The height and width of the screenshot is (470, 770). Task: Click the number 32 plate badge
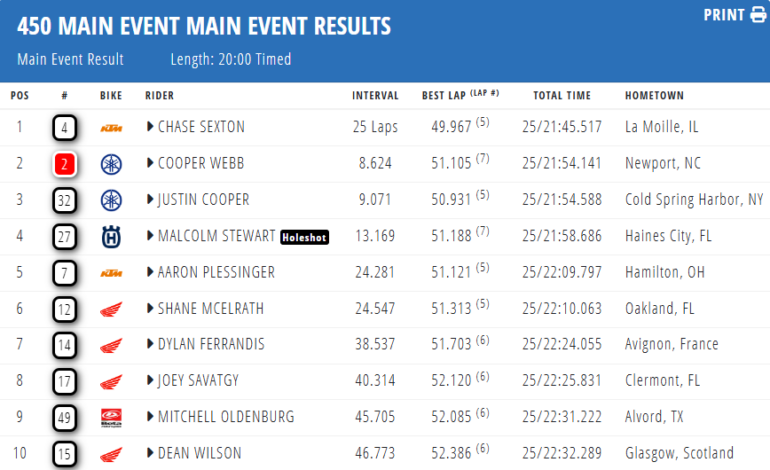[x=66, y=200]
